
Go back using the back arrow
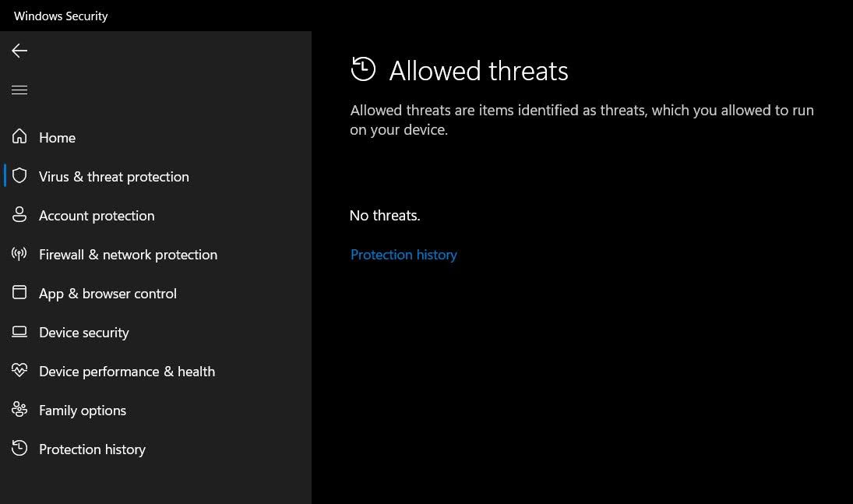pos(19,51)
